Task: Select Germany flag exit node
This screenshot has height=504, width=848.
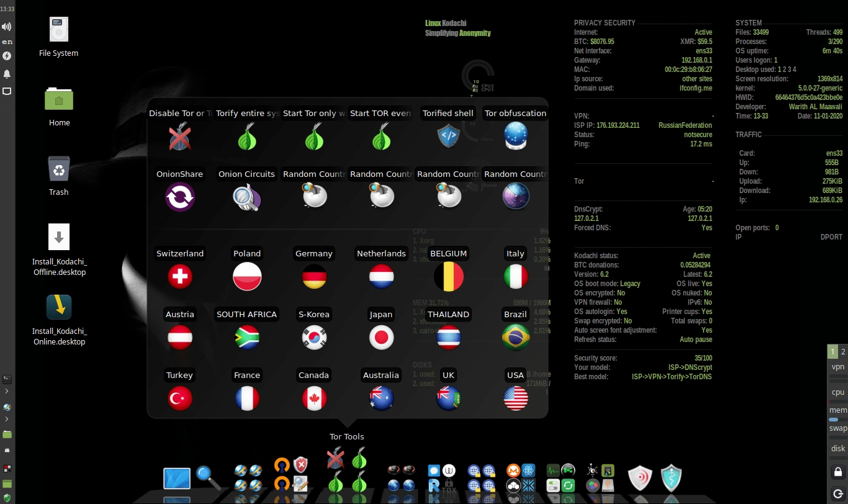Action: (314, 276)
